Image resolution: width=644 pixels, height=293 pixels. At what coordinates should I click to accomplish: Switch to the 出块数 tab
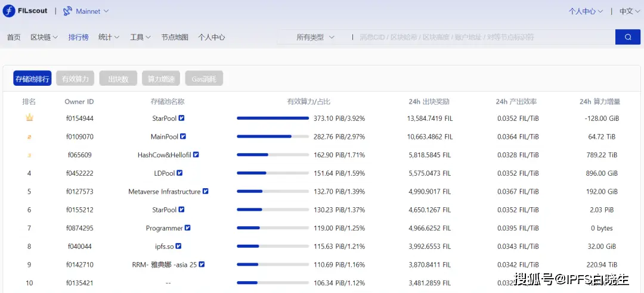coord(118,79)
